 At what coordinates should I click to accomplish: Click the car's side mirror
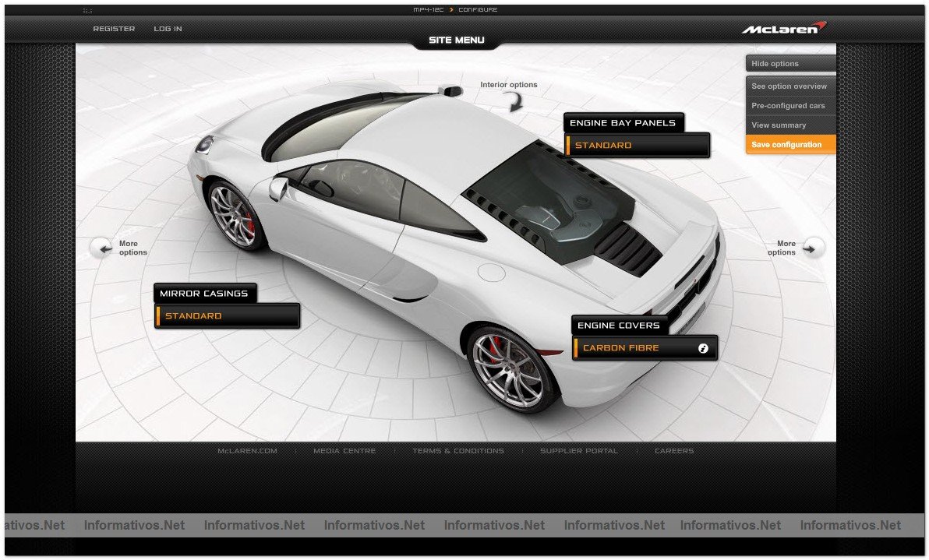pos(279,188)
